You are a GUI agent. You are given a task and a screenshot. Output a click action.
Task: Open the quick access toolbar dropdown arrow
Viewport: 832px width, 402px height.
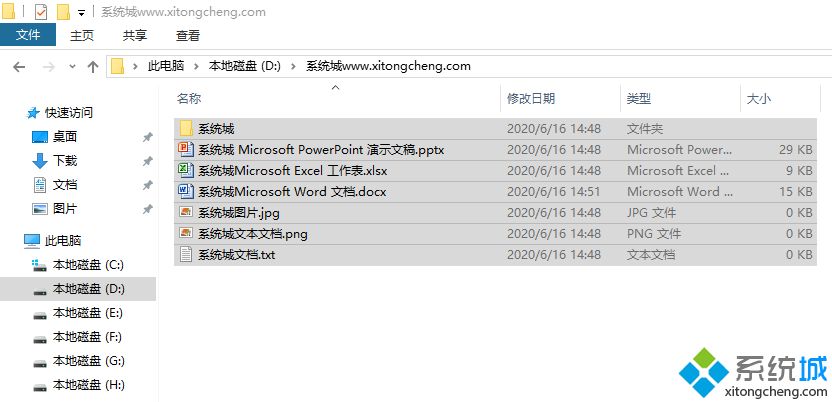tap(81, 12)
